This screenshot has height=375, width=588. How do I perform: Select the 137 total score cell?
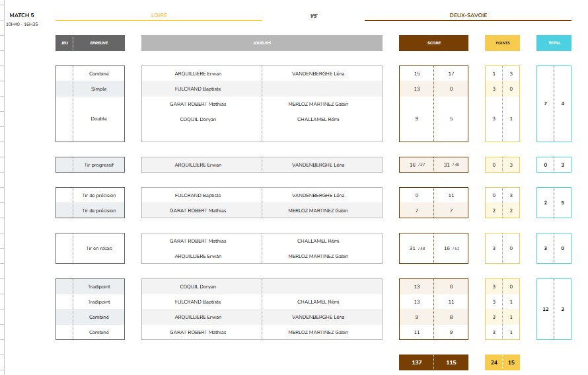pyautogui.click(x=416, y=362)
